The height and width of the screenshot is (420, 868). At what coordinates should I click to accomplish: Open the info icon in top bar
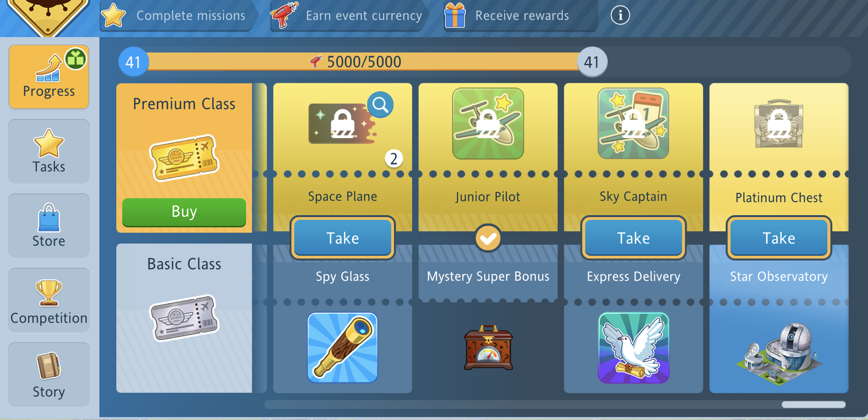620,15
